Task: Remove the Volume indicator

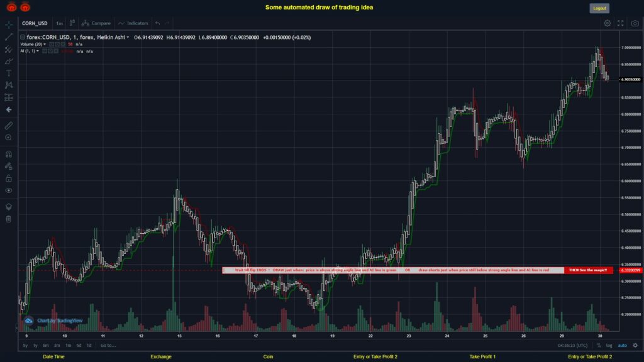Action: [x=63, y=45]
